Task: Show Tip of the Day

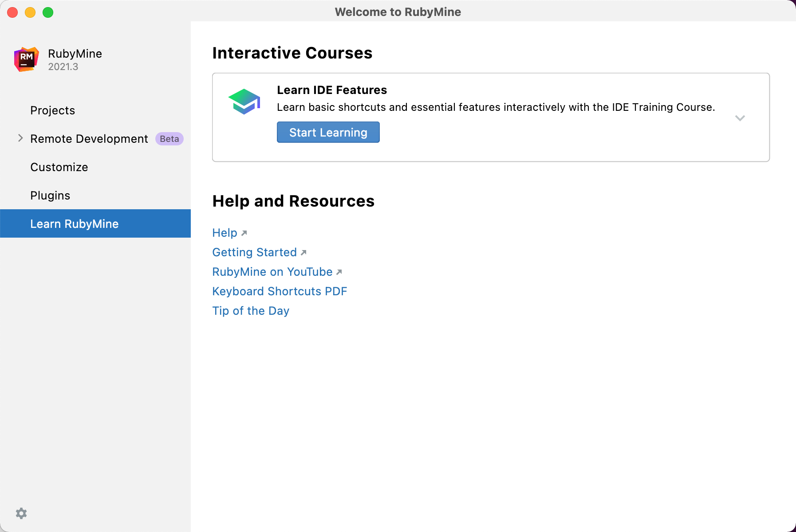Action: pos(251,311)
